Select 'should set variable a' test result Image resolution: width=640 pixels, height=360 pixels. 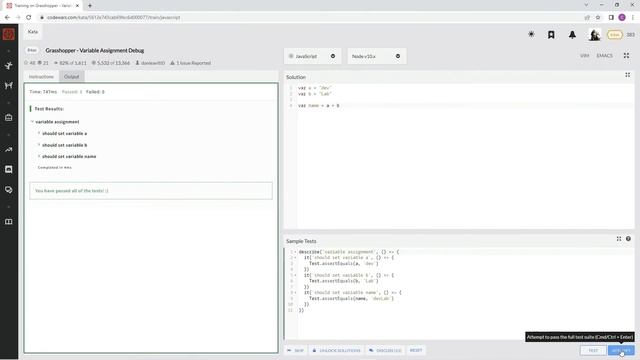click(64, 133)
